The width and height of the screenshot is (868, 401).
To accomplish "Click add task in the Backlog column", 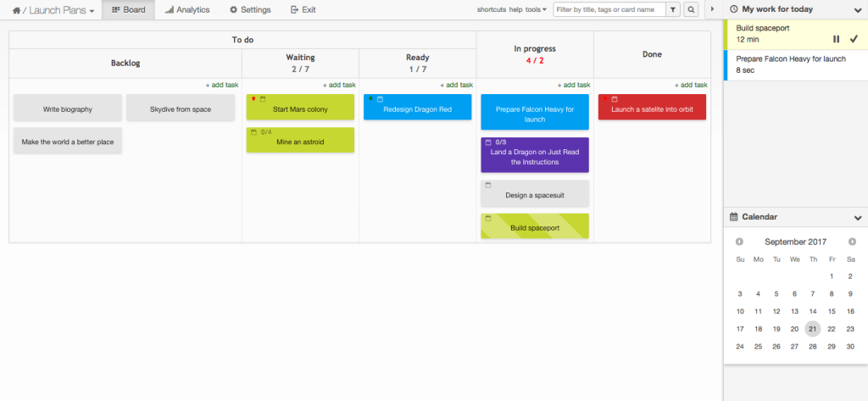I will coord(222,85).
